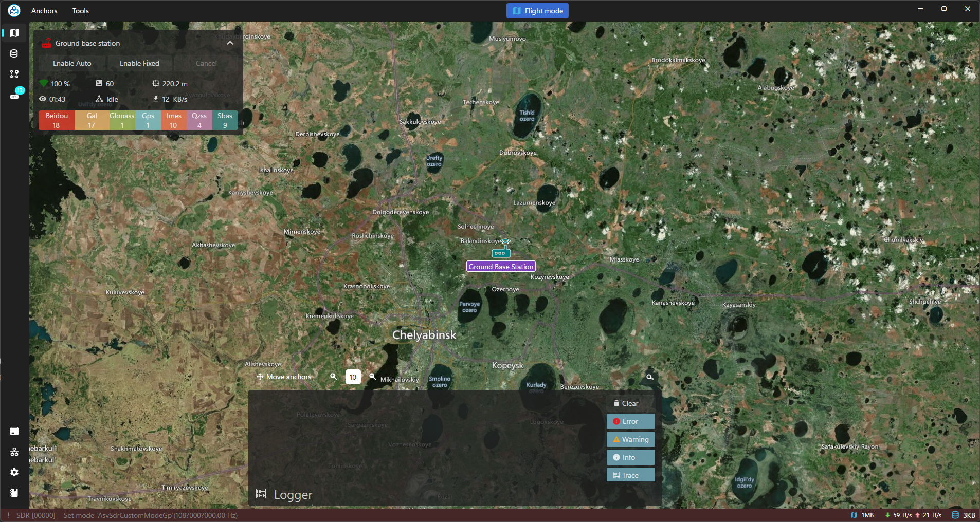Open the map page in the sidebar

(x=14, y=33)
